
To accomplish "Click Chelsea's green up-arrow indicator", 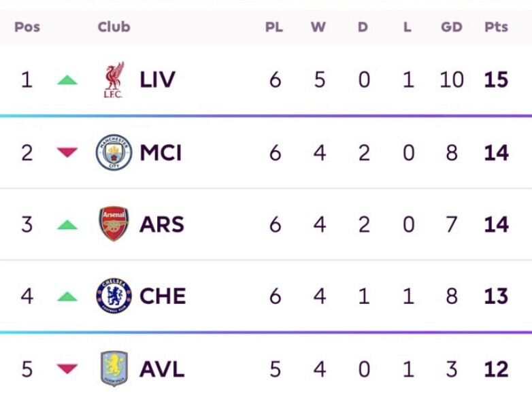I will (x=67, y=296).
